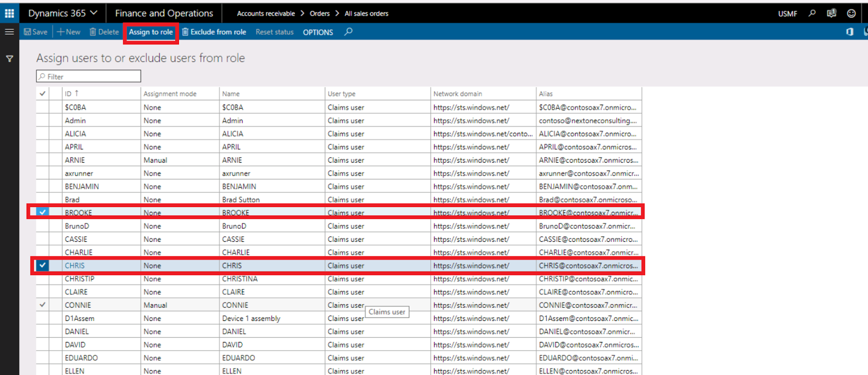Open the Name column header menu
The image size is (868, 375).
pos(272,94)
